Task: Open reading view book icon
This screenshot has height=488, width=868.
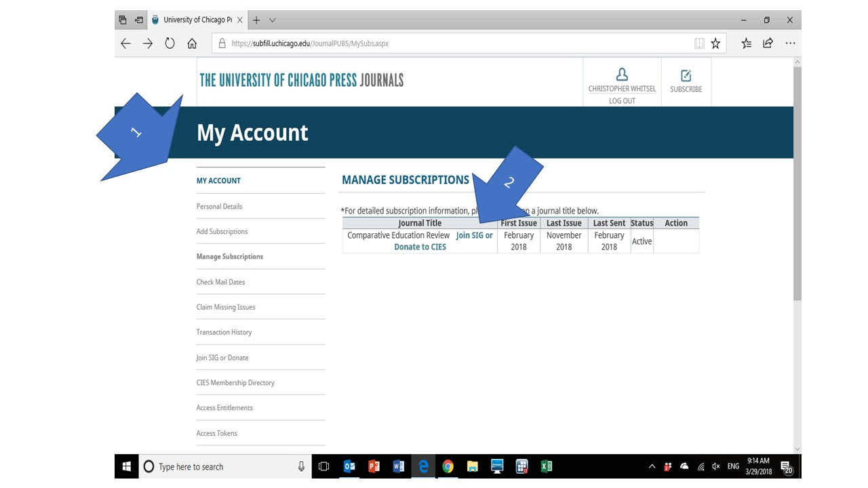Action: pyautogui.click(x=699, y=43)
